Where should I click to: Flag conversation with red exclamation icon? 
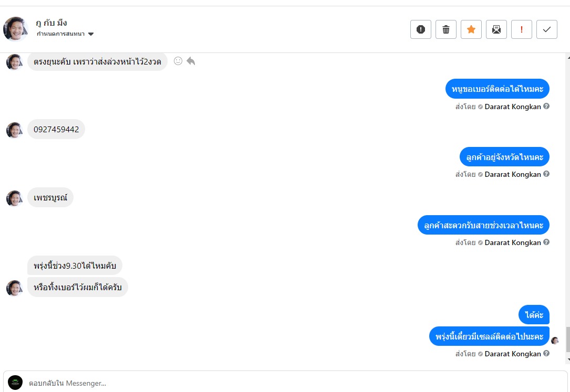pyautogui.click(x=521, y=29)
